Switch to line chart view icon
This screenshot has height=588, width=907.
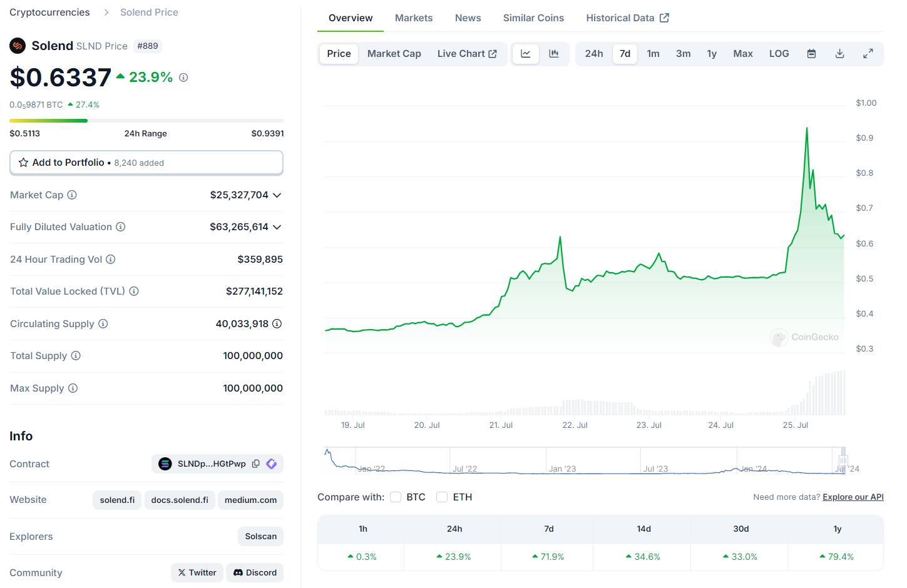click(x=526, y=54)
